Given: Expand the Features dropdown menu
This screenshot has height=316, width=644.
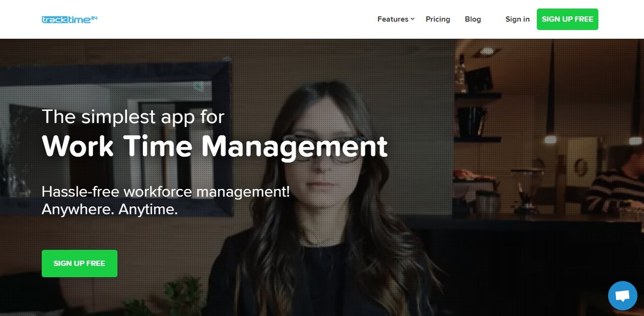Looking at the screenshot, I should [396, 19].
